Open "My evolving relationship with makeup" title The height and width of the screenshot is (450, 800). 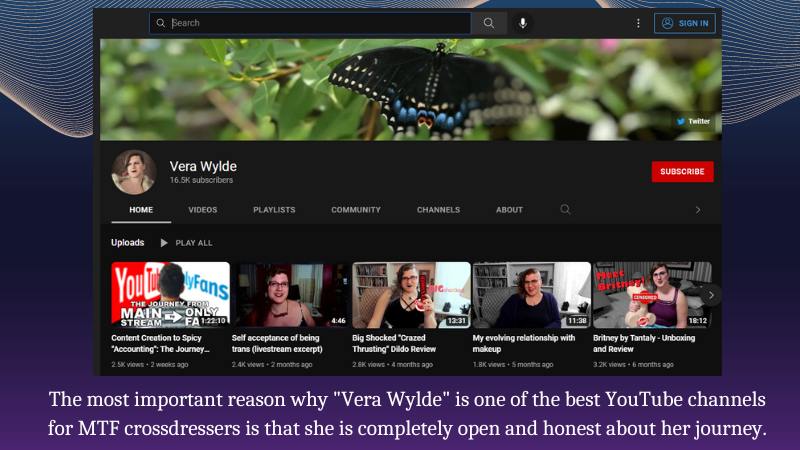point(523,338)
